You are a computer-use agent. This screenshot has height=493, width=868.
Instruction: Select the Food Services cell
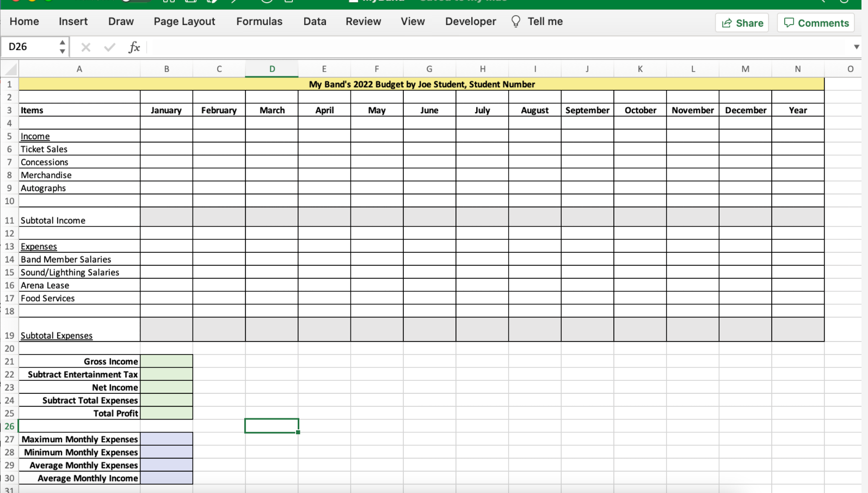click(79, 298)
